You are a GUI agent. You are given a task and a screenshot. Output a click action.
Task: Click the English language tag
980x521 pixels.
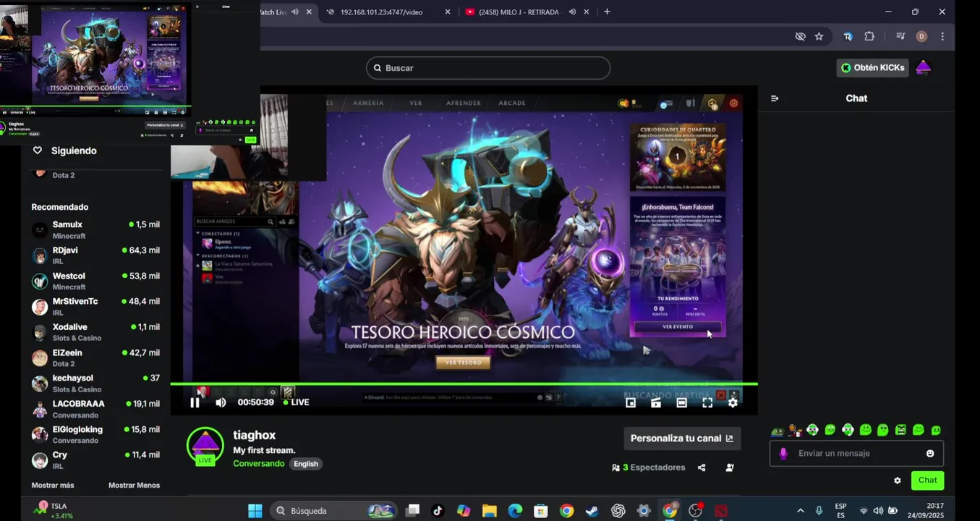[x=306, y=464]
